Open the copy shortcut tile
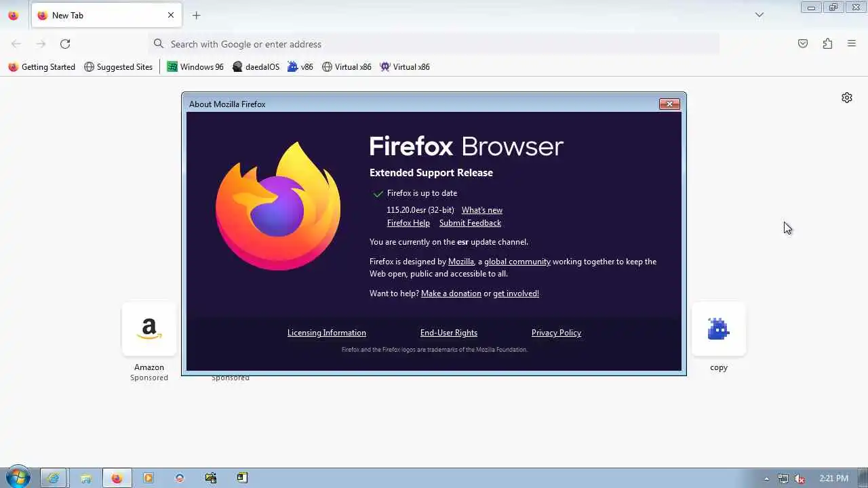Viewport: 868px width, 488px height. tap(719, 329)
